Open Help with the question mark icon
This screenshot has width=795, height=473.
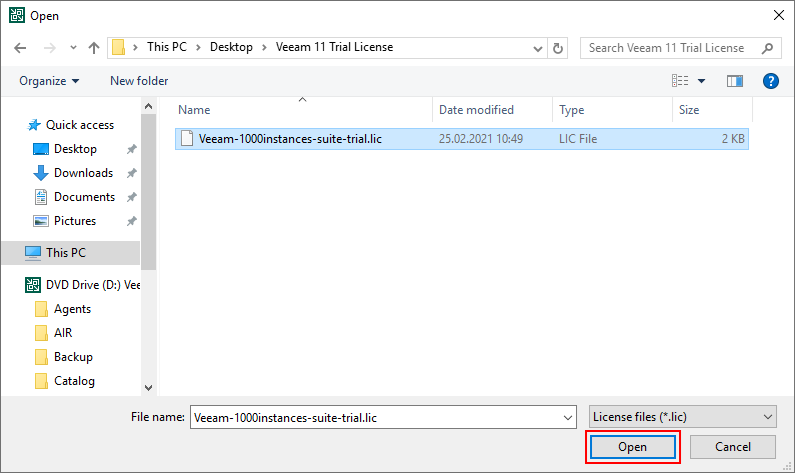(771, 81)
